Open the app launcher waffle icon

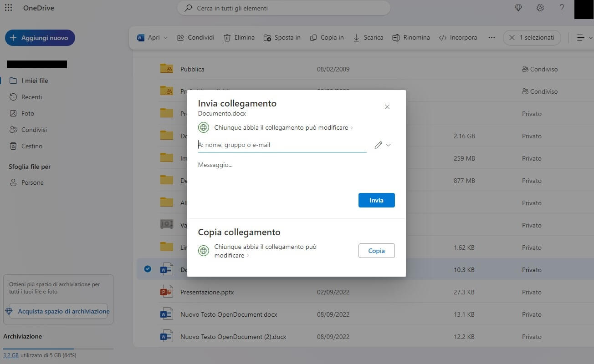[8, 8]
